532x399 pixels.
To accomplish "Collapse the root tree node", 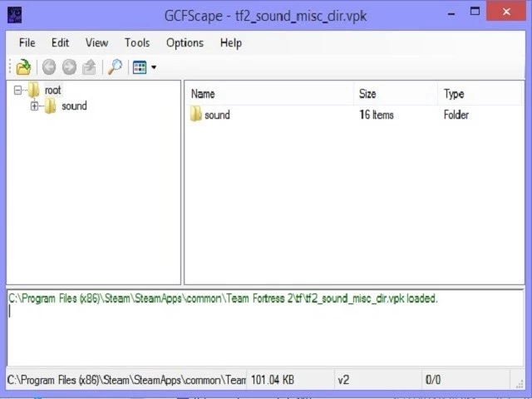I will tap(17, 91).
